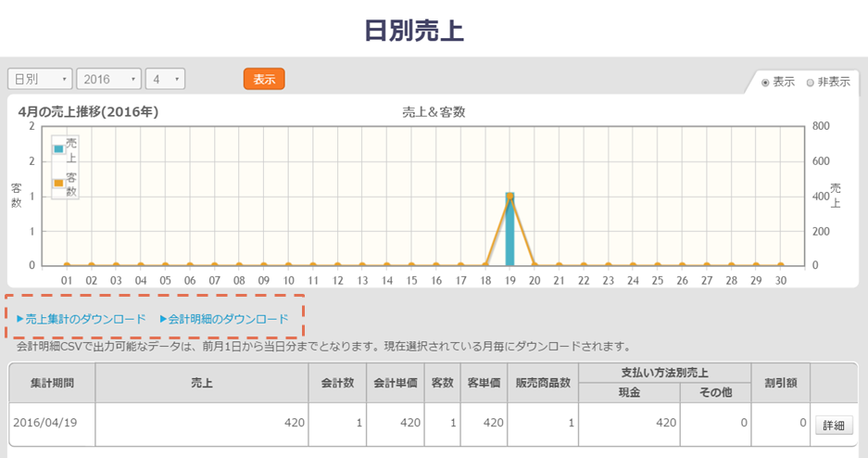
Task: Click the 集計期間 column header
Action: (x=52, y=383)
